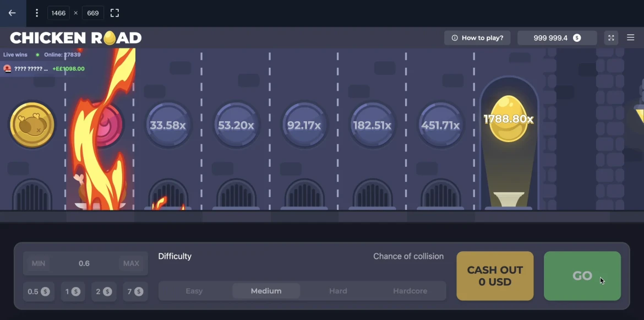The height and width of the screenshot is (320, 644).
Task: Set bet to MAX
Action: point(131,263)
